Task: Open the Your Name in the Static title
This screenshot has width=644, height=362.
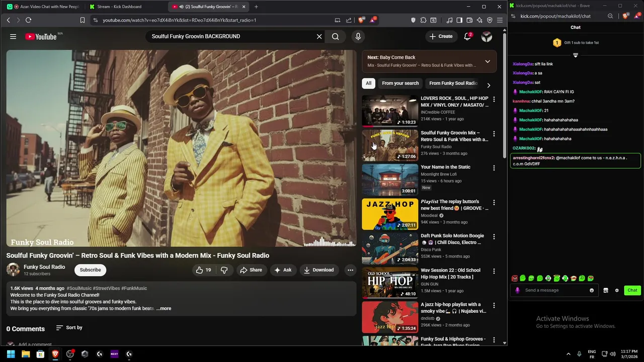Action: pyautogui.click(x=446, y=167)
